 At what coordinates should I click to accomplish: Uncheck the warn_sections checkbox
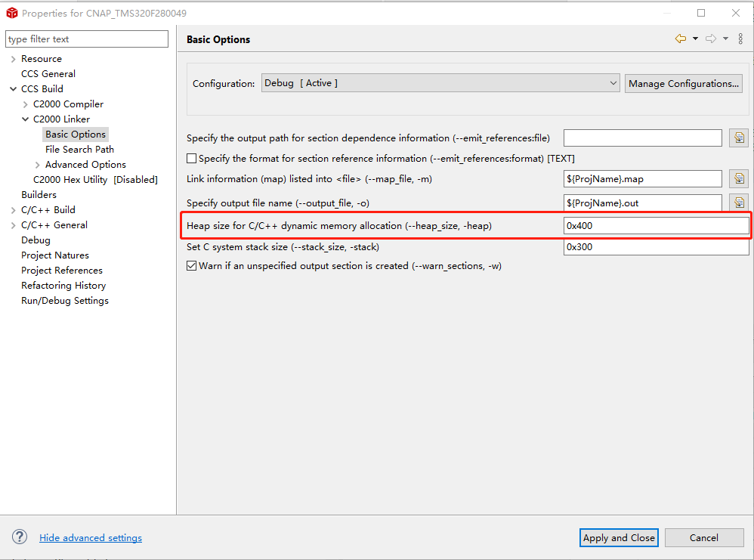[x=192, y=266]
